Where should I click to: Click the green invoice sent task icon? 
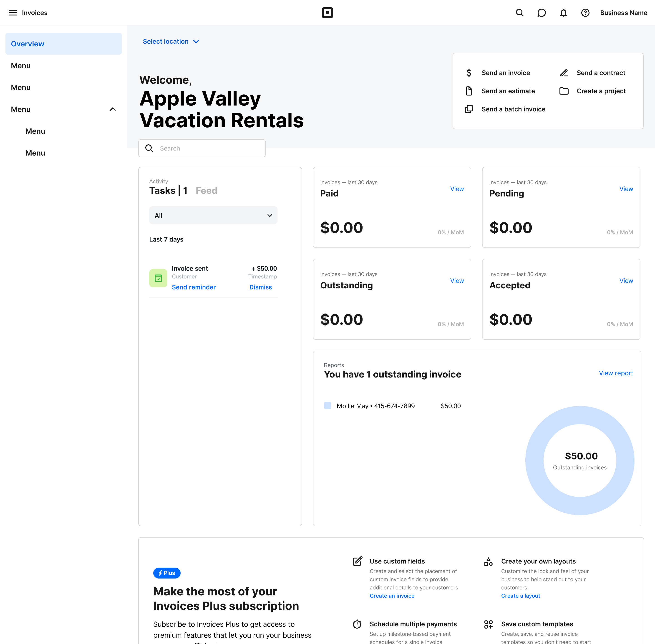[158, 278]
